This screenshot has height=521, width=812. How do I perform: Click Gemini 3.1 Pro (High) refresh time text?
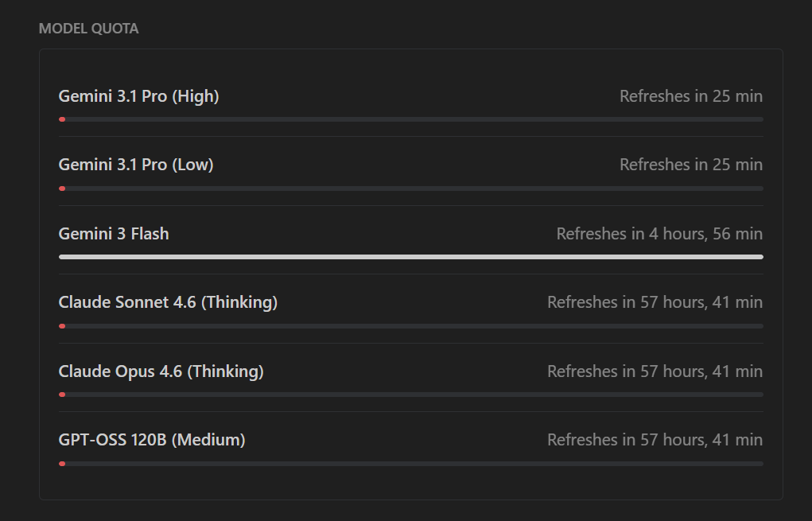pos(690,96)
